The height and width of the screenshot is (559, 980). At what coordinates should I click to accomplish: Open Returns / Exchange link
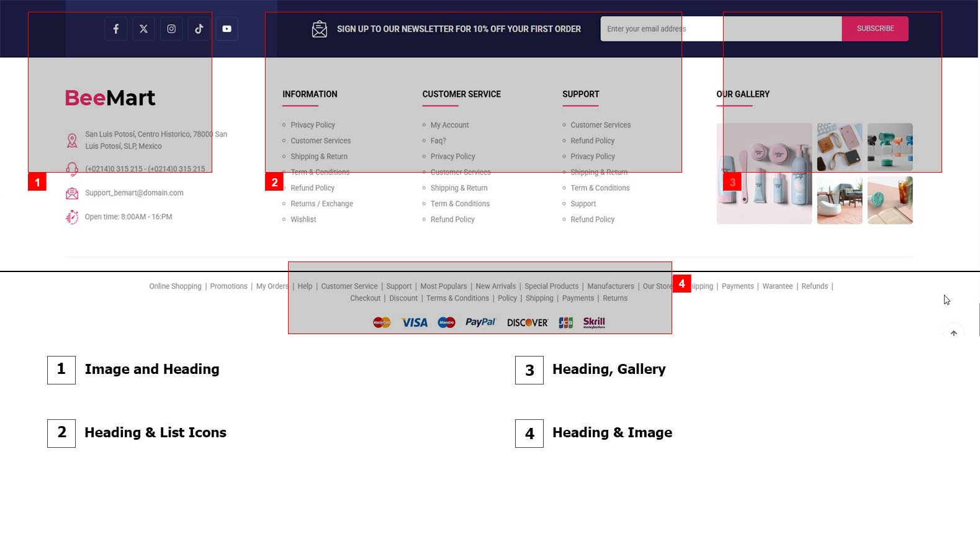click(x=321, y=204)
